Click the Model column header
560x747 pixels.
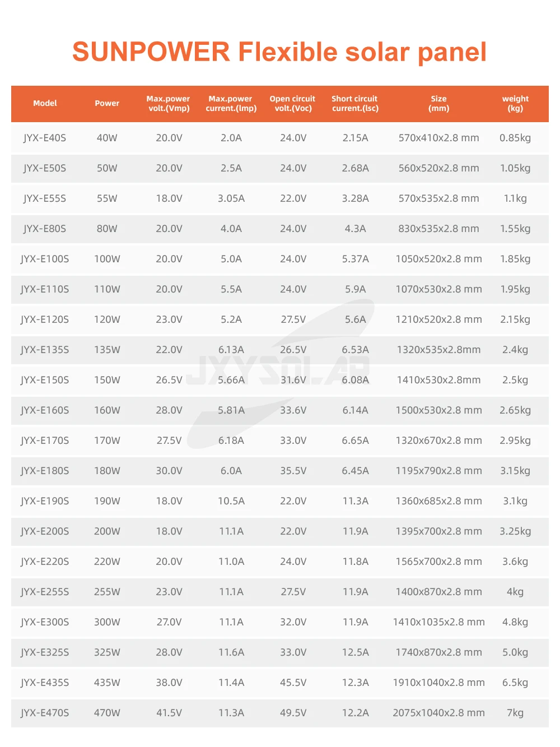[x=45, y=103]
